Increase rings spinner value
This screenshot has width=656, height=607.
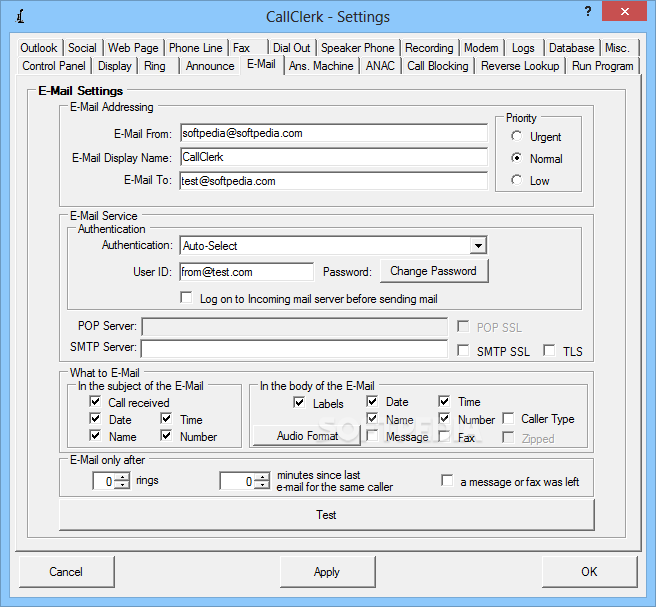pyautogui.click(x=122, y=477)
